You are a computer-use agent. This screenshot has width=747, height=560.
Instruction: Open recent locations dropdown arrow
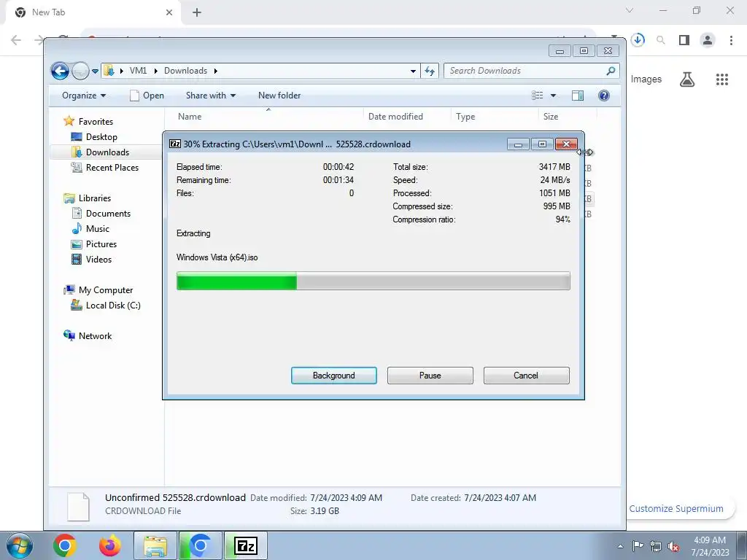tap(95, 71)
